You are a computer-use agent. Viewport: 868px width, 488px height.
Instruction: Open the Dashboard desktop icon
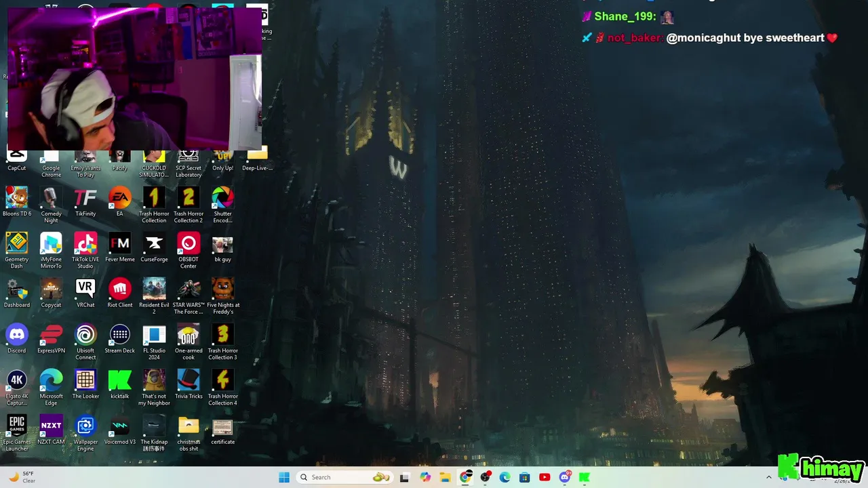click(17, 293)
